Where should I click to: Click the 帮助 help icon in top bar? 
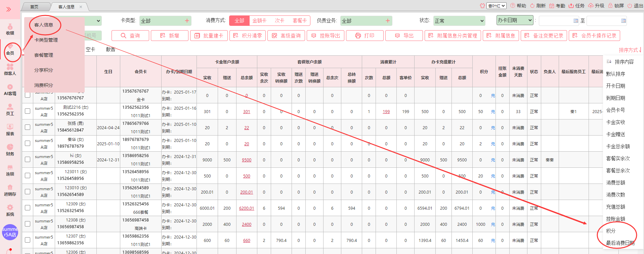(x=513, y=6)
